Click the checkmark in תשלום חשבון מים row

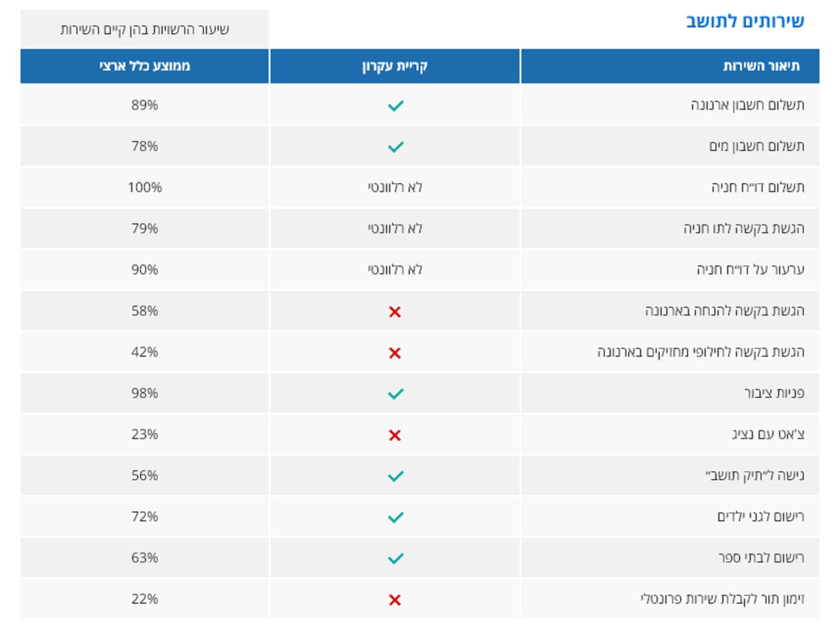coord(395,147)
